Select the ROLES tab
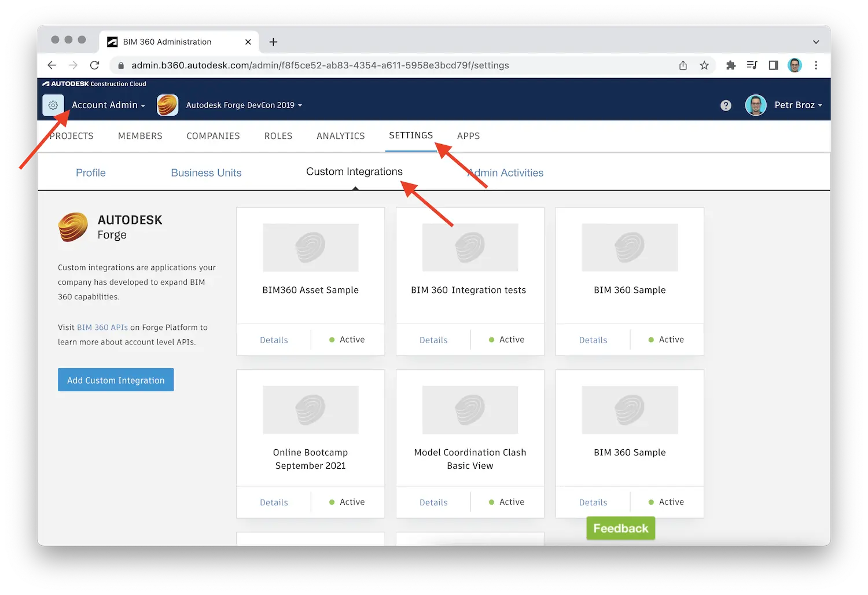Image resolution: width=868 pixels, height=595 pixels. click(x=278, y=136)
